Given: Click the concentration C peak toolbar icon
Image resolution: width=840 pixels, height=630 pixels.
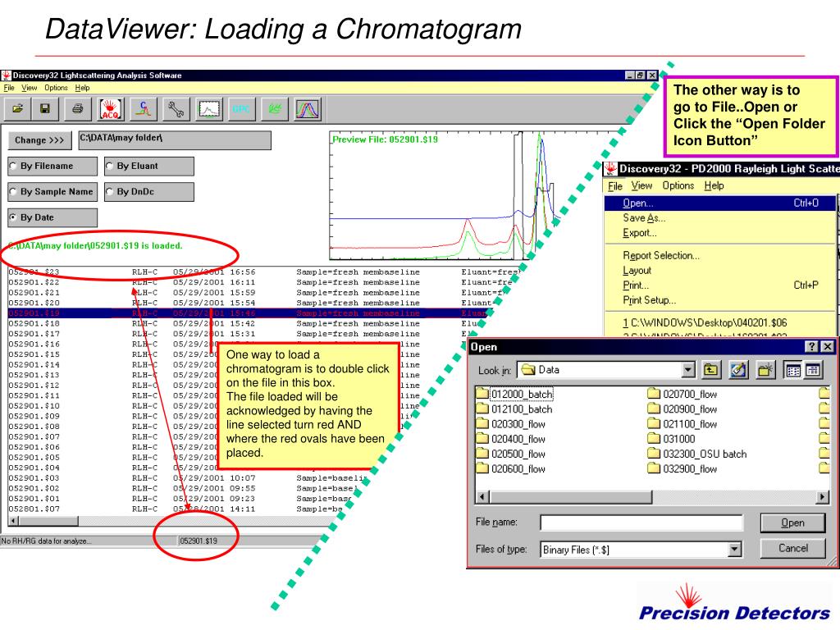Looking at the screenshot, I should pyautogui.click(x=144, y=109).
